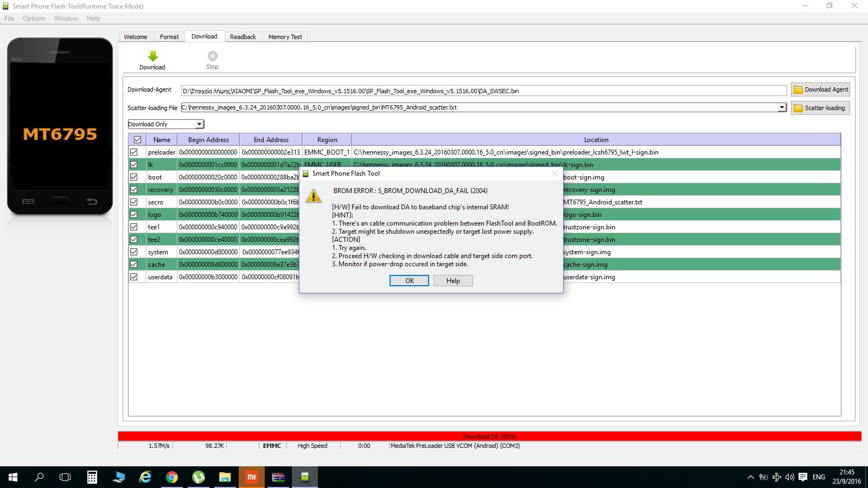Click the Download-Agent file path field

coord(483,91)
